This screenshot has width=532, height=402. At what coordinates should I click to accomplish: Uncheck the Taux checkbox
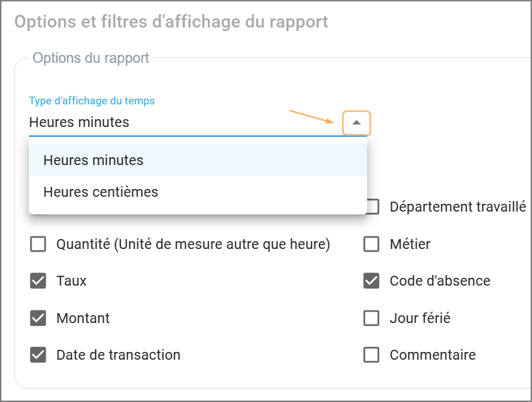38,281
